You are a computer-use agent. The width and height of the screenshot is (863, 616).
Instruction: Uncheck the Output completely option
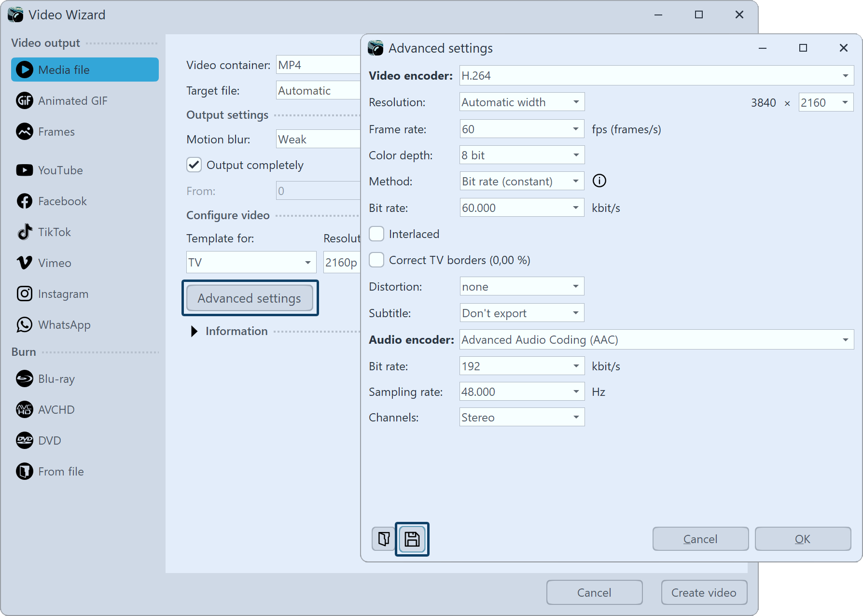pyautogui.click(x=194, y=165)
